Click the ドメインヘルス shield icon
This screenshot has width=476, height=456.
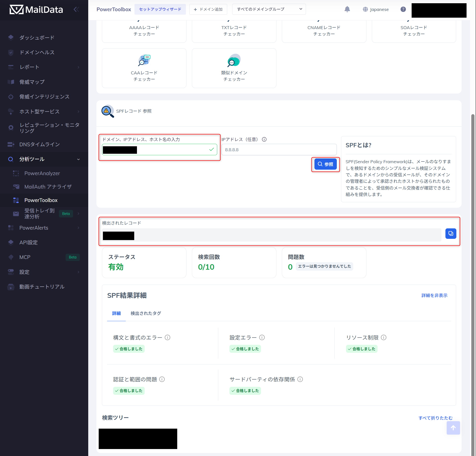(x=11, y=52)
